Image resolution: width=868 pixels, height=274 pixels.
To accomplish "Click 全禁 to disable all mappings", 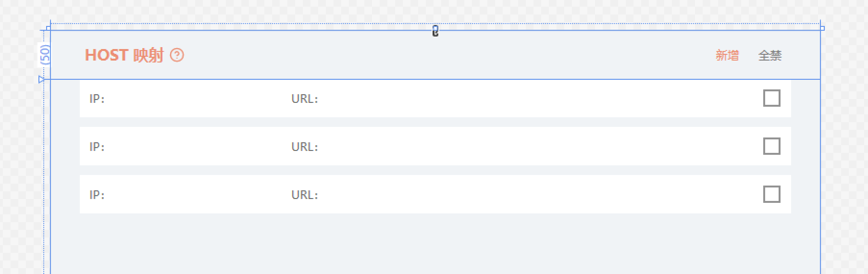I will [x=770, y=56].
